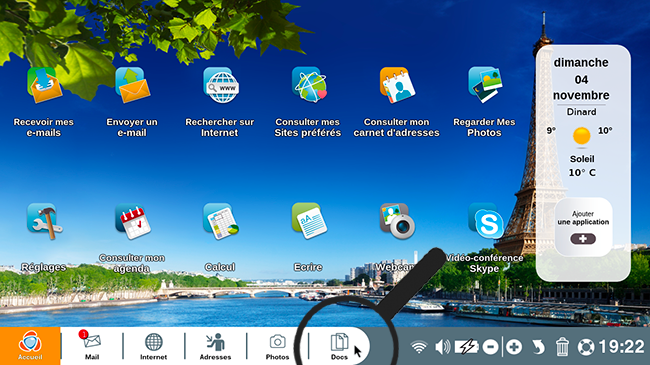
Task: Click the Ajouter une application plus button
Action: (x=583, y=239)
